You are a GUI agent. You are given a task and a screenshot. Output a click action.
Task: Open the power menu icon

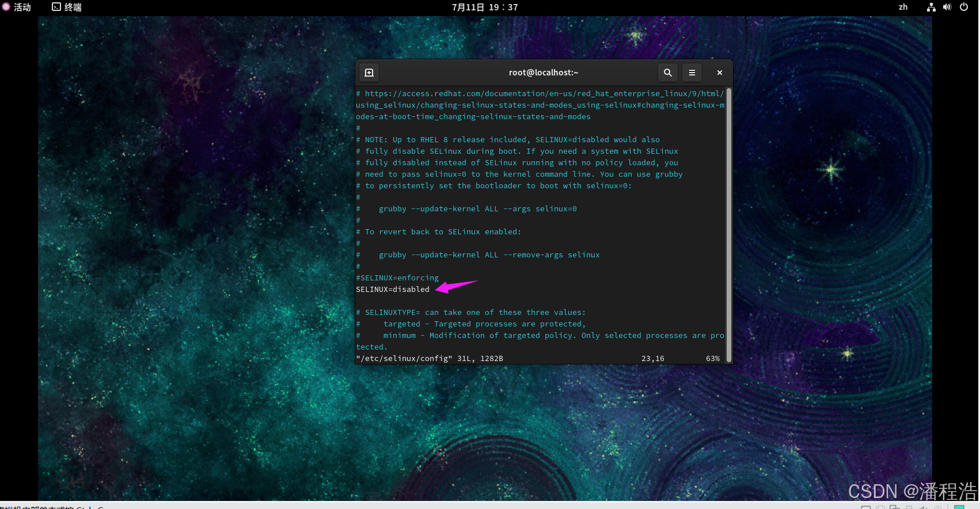[x=964, y=7]
